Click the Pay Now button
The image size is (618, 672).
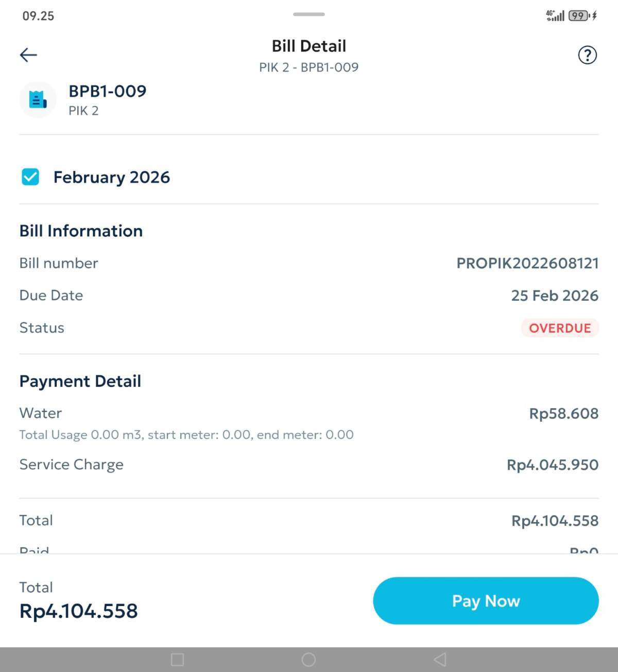(x=485, y=600)
